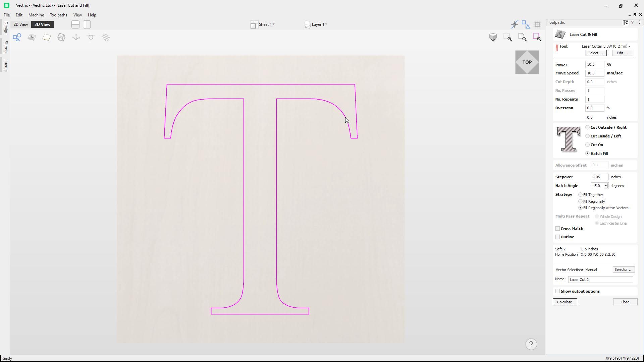The width and height of the screenshot is (644, 362).
Task: Click the zoom to box icon
Action: pyautogui.click(x=508, y=37)
